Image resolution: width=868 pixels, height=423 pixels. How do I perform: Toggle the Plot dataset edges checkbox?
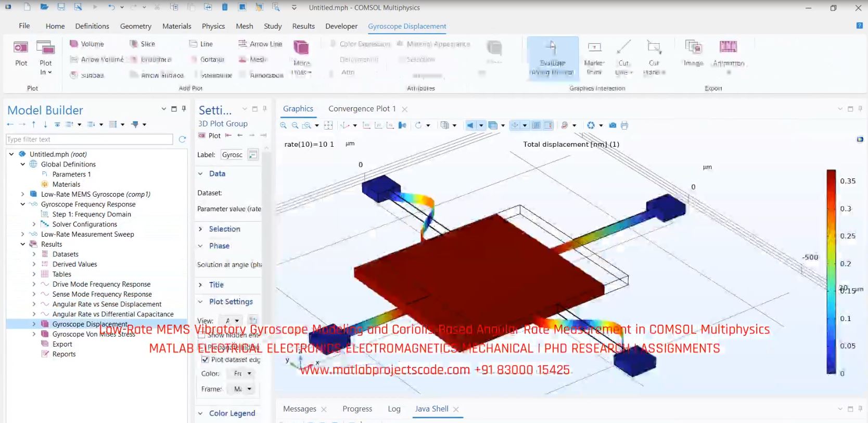click(205, 360)
